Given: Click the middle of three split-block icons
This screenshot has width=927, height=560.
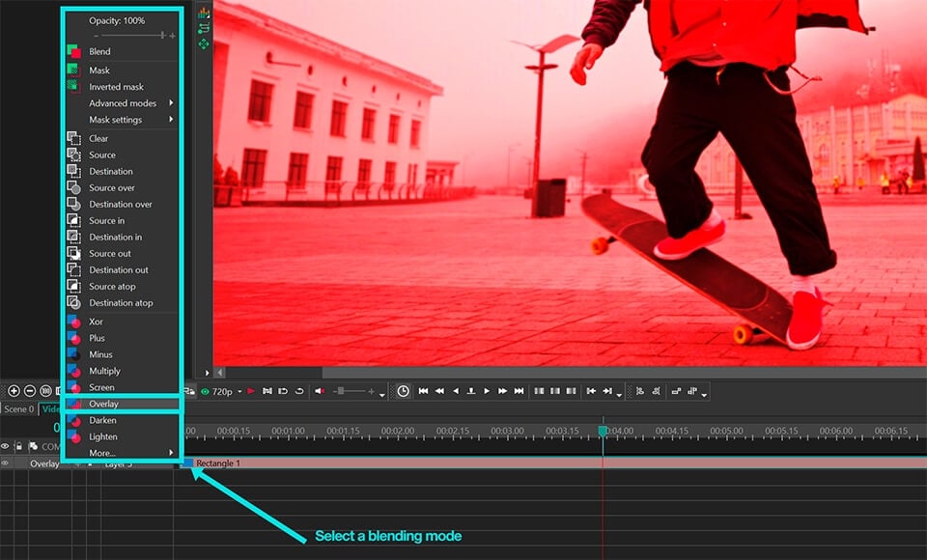Looking at the screenshot, I should click(x=555, y=391).
